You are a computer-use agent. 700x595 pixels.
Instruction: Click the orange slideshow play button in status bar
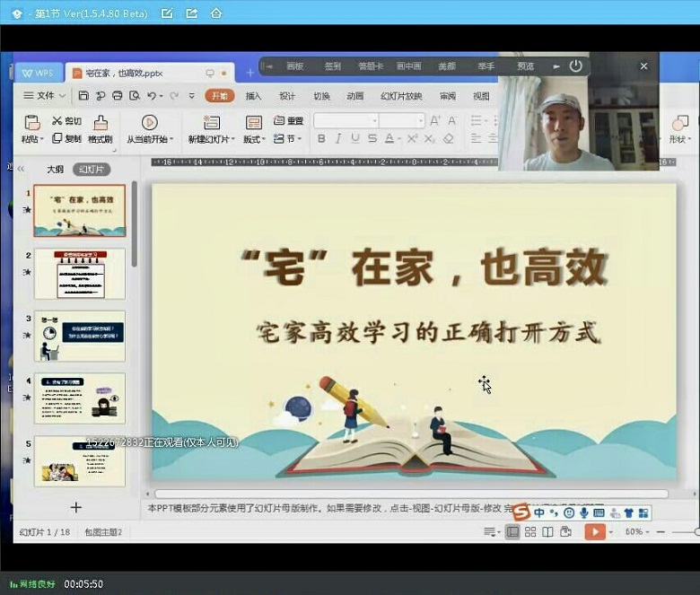594,532
